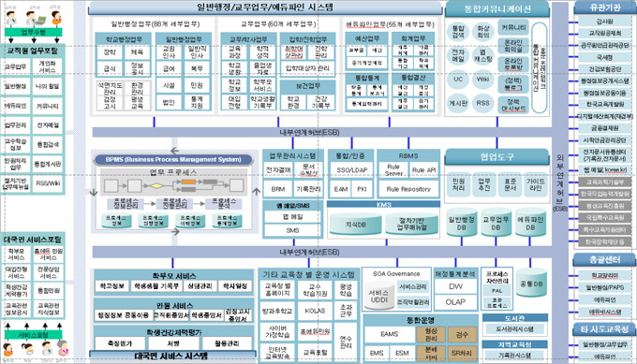Screen dimensions: 637x364
Task: Open the 건강보험공단 link
Action: point(605,69)
